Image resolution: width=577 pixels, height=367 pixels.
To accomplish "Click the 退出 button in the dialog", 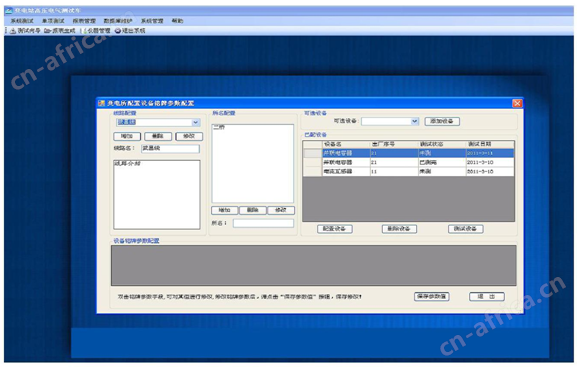I will click(x=486, y=296).
